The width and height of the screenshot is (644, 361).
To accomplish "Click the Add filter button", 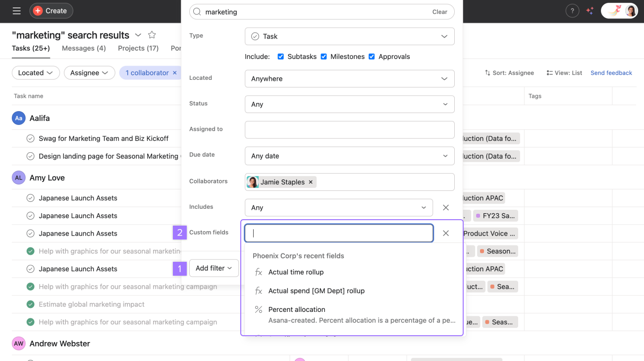I will (214, 268).
